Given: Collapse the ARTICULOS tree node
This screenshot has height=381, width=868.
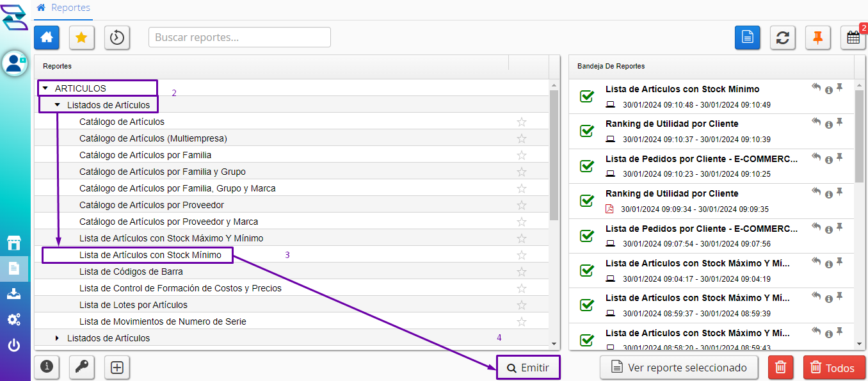Looking at the screenshot, I should (45, 88).
